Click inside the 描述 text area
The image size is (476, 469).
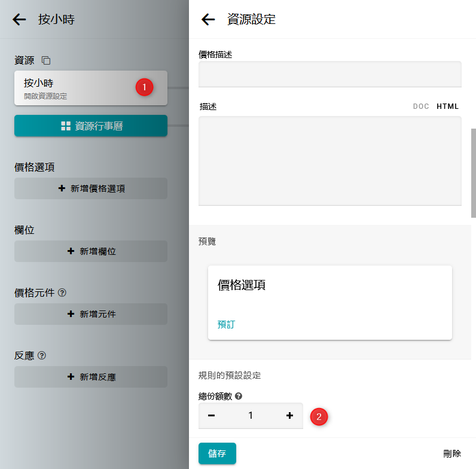[329, 160]
